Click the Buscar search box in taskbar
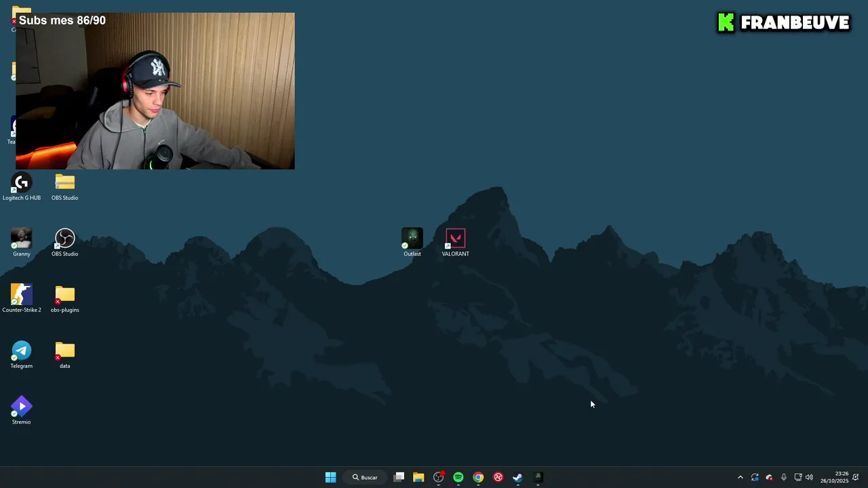This screenshot has height=488, width=868. (x=365, y=477)
